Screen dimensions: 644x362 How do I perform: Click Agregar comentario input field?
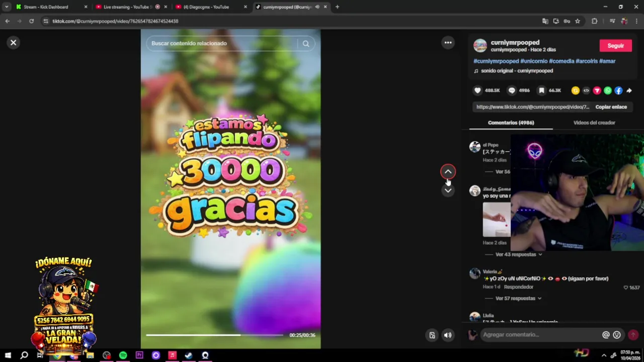tap(541, 335)
